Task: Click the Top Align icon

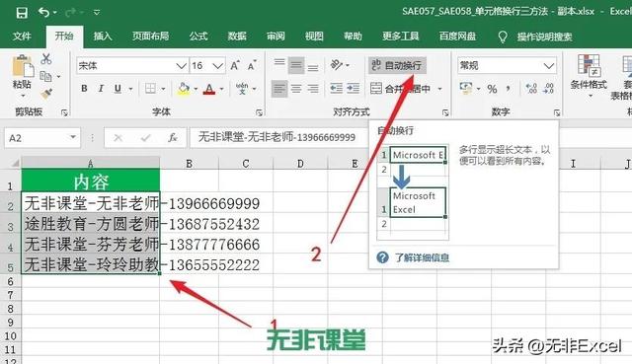Action: (x=279, y=64)
